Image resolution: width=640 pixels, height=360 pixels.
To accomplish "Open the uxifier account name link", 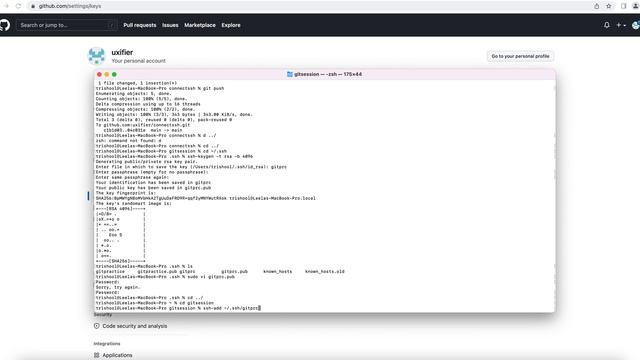I will point(122,52).
